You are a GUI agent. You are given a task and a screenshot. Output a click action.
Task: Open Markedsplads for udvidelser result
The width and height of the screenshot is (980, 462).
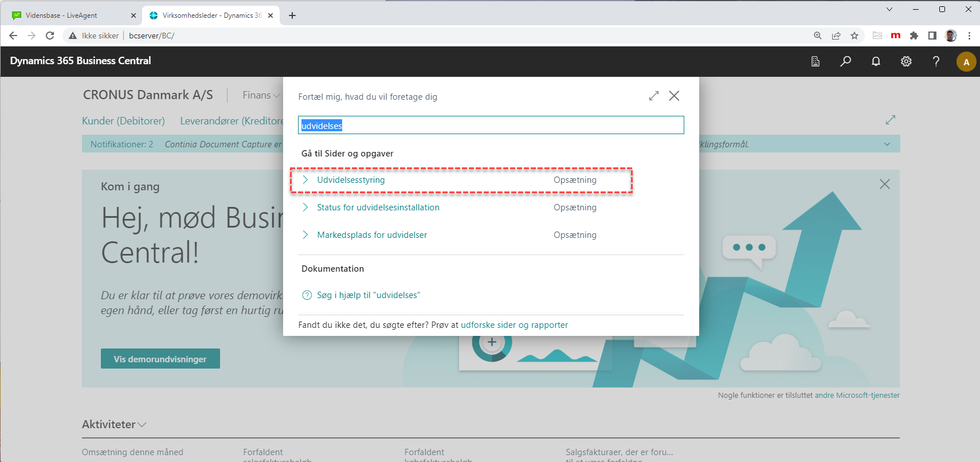click(x=372, y=235)
